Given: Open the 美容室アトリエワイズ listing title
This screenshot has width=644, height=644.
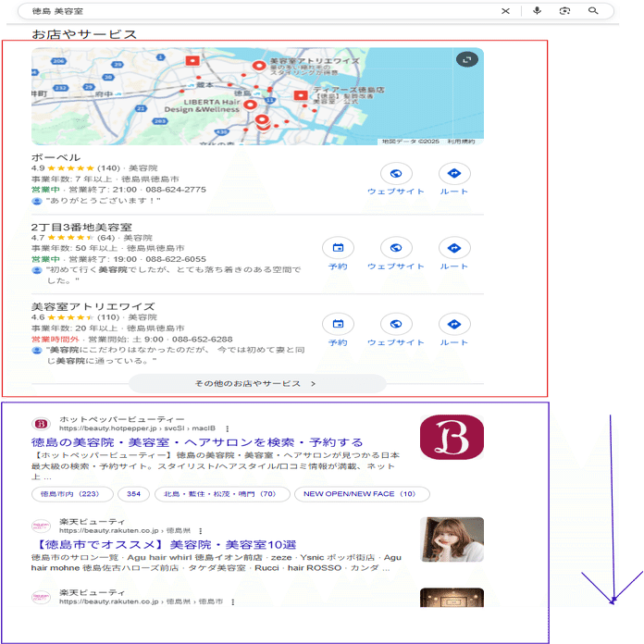Looking at the screenshot, I should click(93, 307).
